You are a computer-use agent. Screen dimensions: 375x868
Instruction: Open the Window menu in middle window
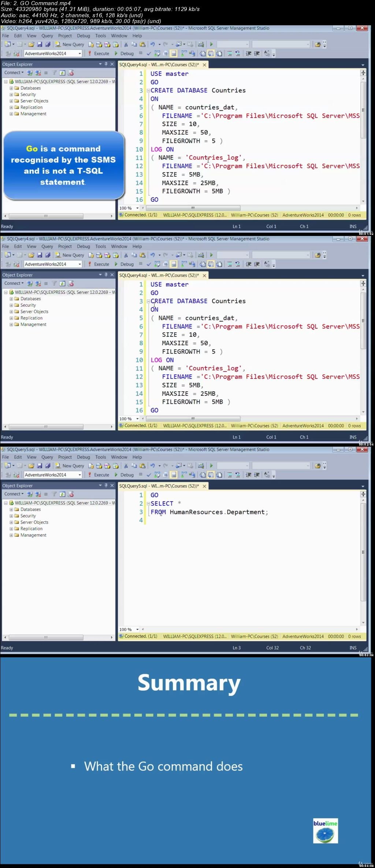[x=119, y=246]
